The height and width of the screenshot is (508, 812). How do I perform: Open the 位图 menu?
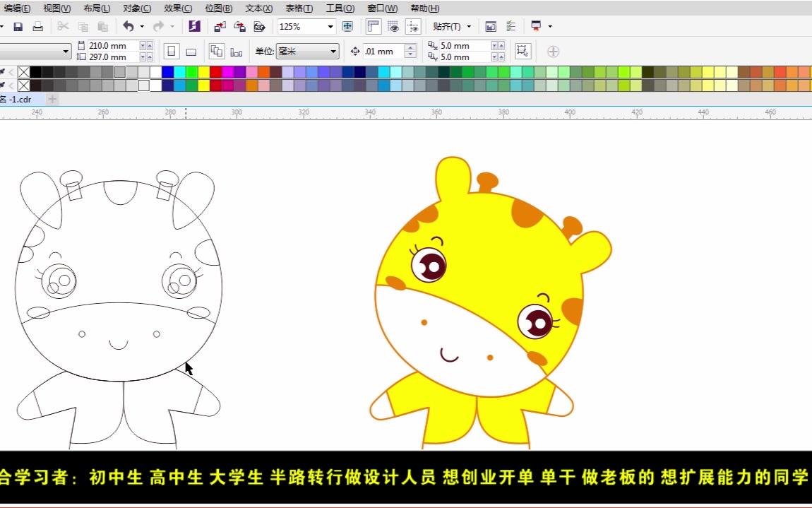[x=218, y=8]
